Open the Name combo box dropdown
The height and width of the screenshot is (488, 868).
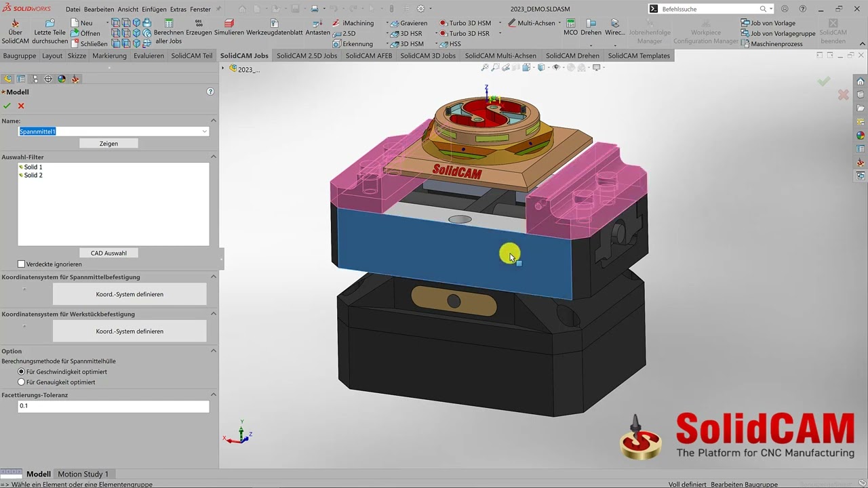(205, 131)
